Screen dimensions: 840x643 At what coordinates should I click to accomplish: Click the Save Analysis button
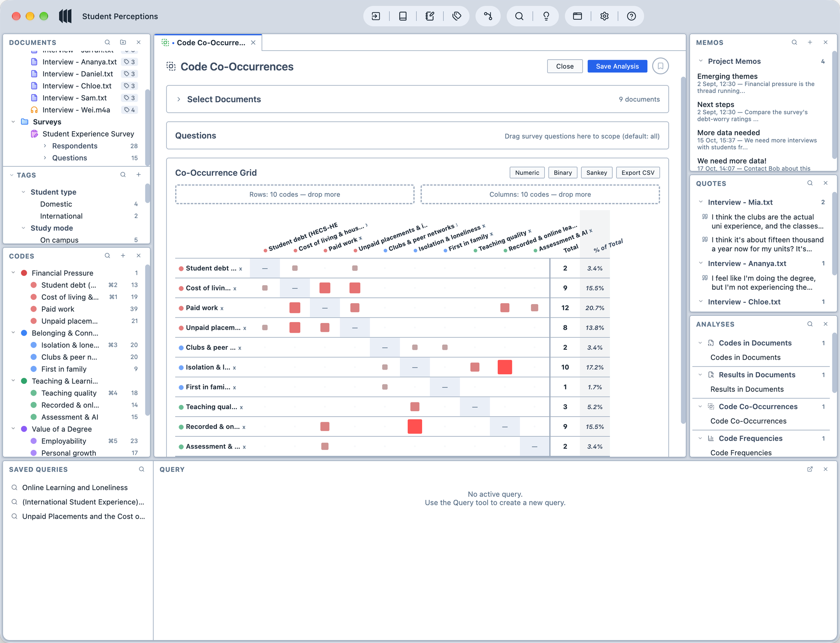pos(617,66)
